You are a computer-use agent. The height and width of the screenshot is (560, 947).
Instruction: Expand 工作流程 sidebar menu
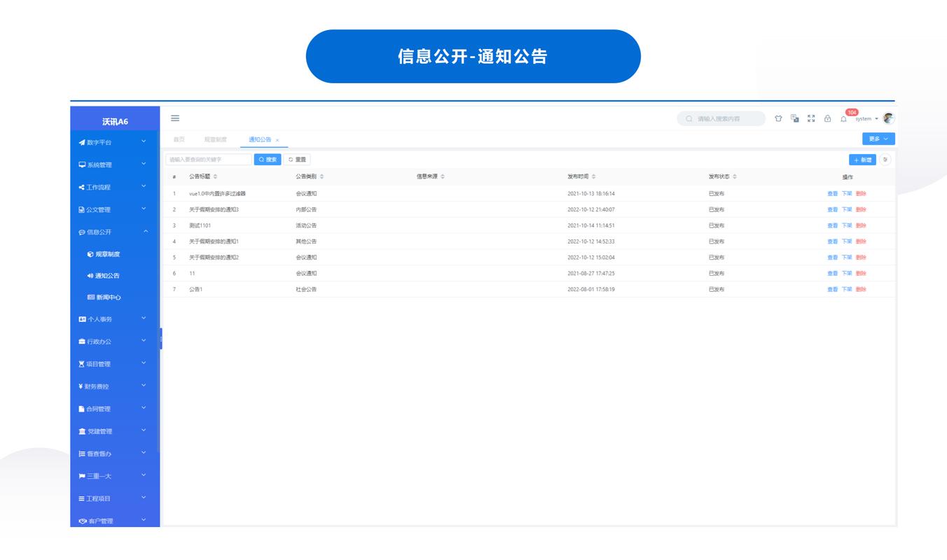(x=115, y=187)
